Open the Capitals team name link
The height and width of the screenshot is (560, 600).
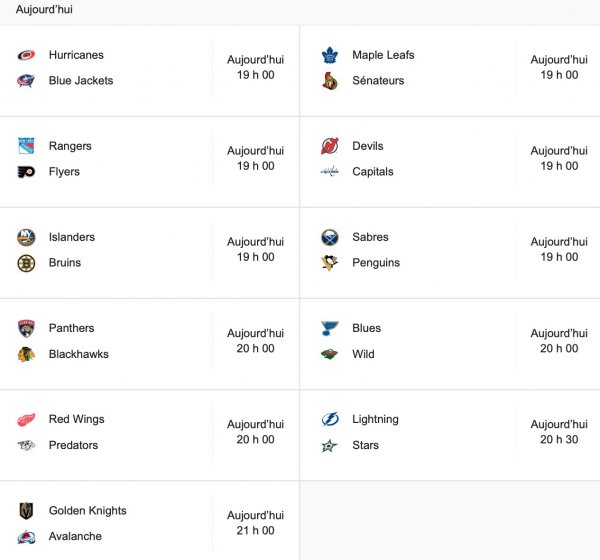[373, 172]
